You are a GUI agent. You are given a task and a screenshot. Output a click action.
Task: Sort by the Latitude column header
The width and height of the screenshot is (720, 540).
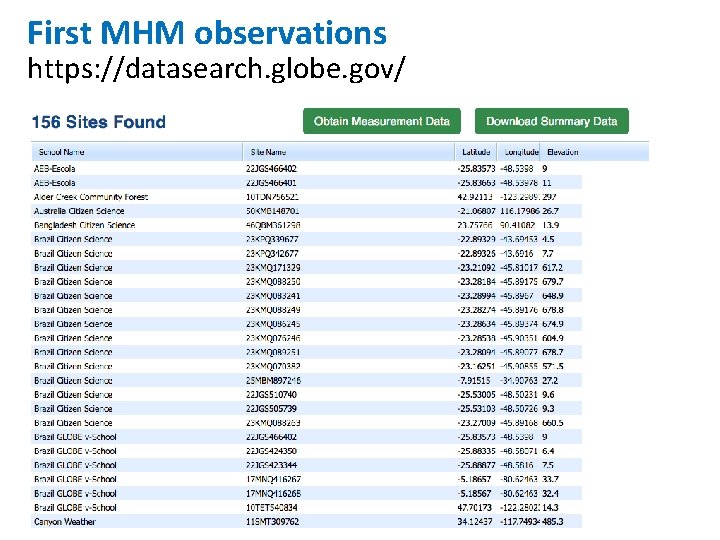[476, 152]
